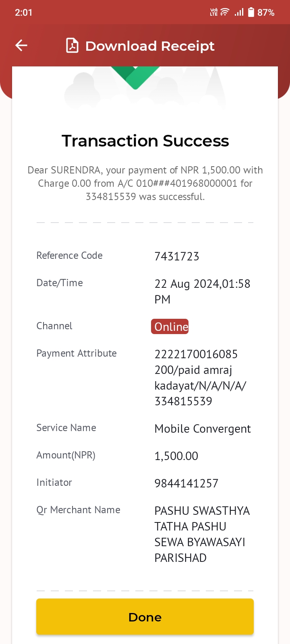Tap Download Receipt header text
Image resolution: width=290 pixels, height=644 pixels.
(x=150, y=46)
